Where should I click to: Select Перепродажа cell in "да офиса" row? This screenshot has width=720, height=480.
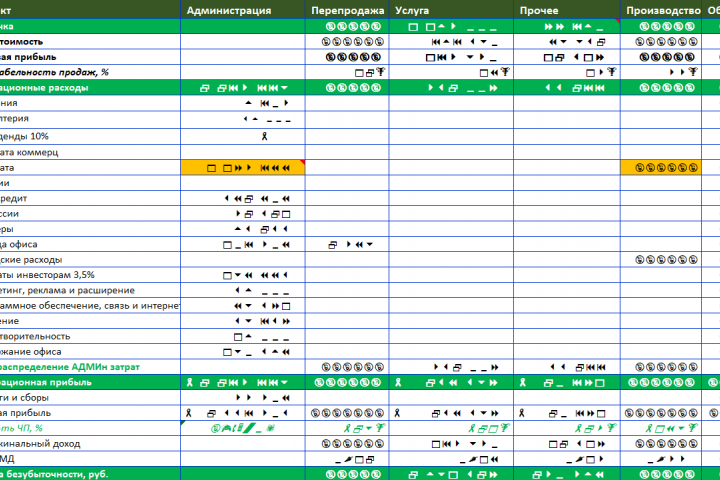coord(347,244)
